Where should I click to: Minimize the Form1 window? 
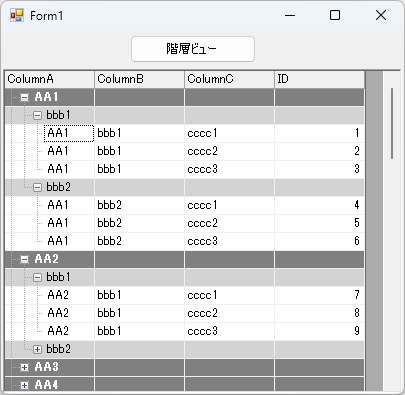pos(290,15)
